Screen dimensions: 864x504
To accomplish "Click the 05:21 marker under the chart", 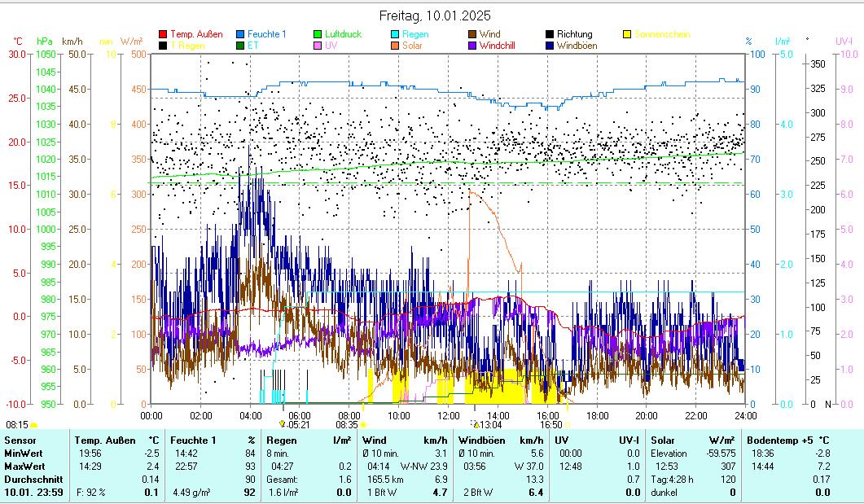I will pos(296,424).
